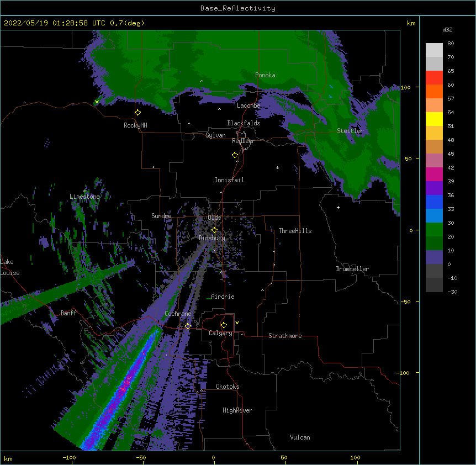The image size is (476, 465).
Task: Click the -50 tick label on bottom axis
Action: (141, 458)
